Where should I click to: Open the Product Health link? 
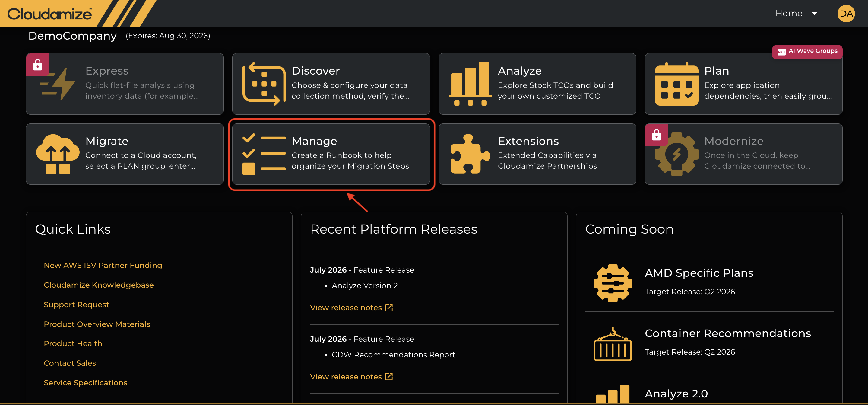point(73,343)
